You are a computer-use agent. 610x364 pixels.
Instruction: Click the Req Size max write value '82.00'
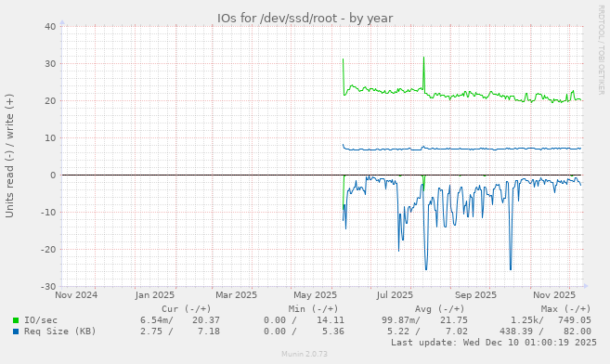click(x=578, y=331)
